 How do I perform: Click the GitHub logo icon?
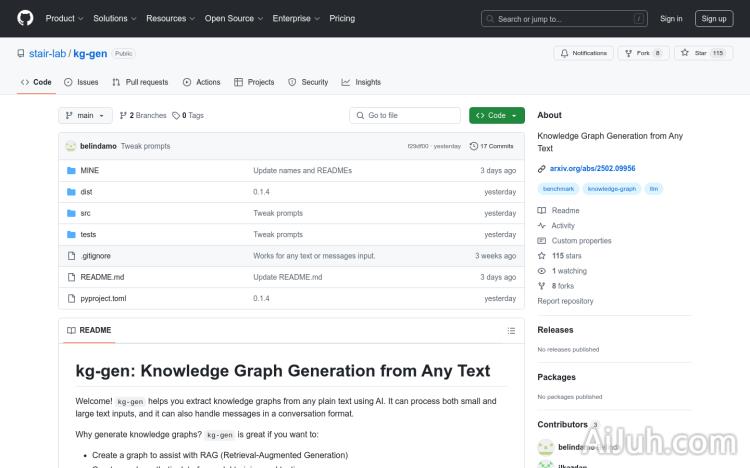tap(25, 18)
